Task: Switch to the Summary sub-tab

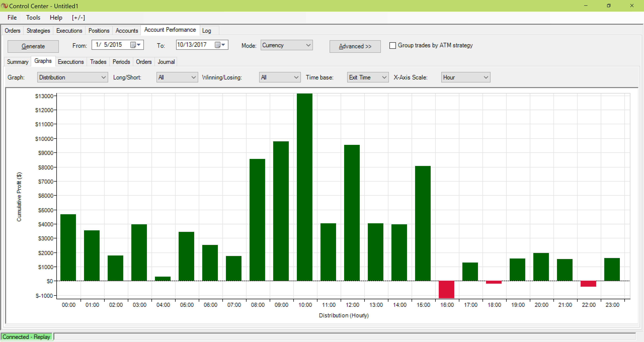Action: tap(17, 62)
